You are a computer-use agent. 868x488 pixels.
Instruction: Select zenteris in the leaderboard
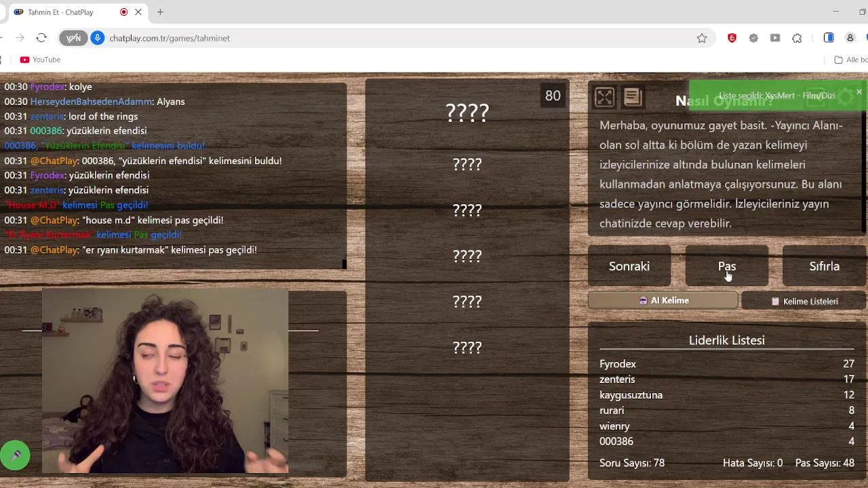click(x=617, y=380)
